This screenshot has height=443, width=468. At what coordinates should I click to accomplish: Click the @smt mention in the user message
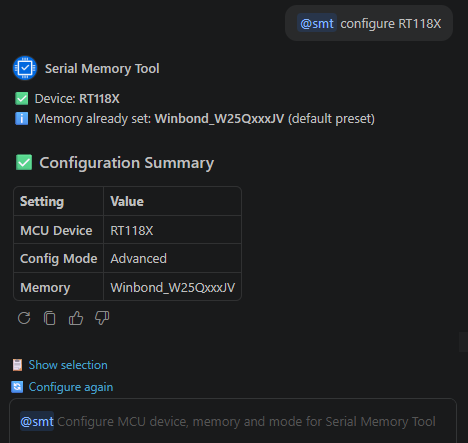[317, 23]
